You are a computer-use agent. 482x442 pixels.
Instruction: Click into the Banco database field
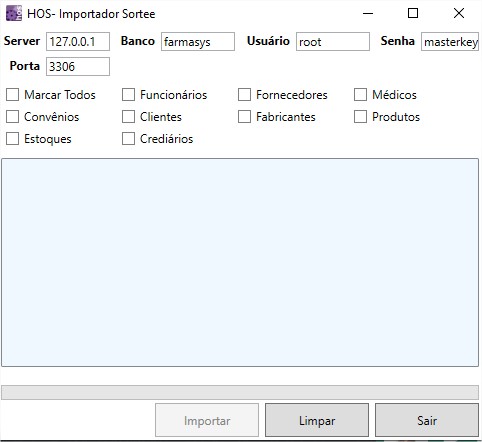(198, 42)
